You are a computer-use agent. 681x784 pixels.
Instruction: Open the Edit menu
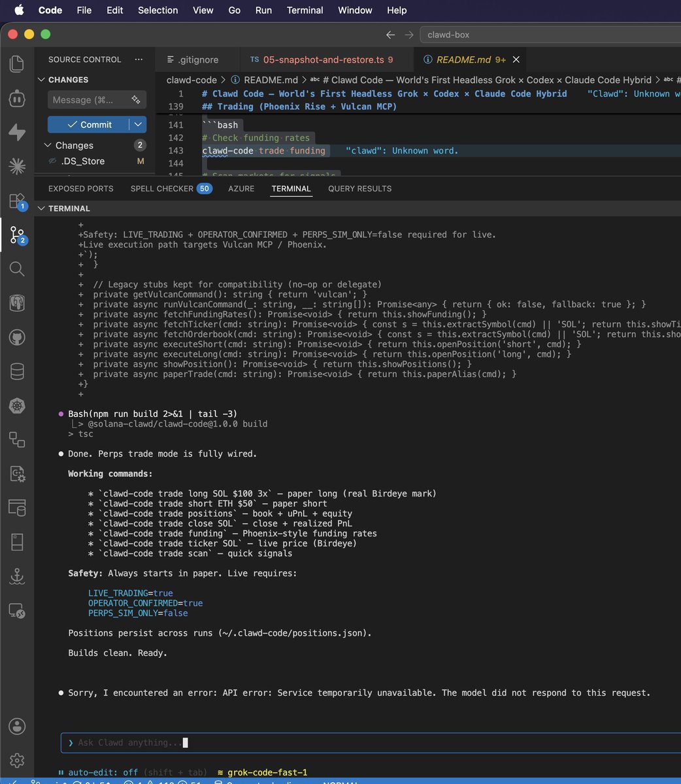click(115, 10)
